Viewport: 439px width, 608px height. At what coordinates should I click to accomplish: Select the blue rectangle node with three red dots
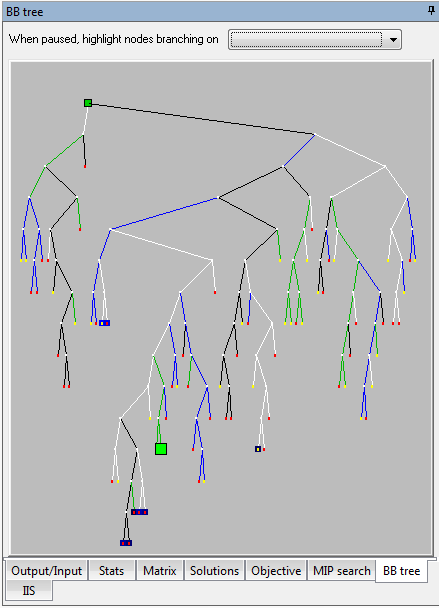pos(139,512)
